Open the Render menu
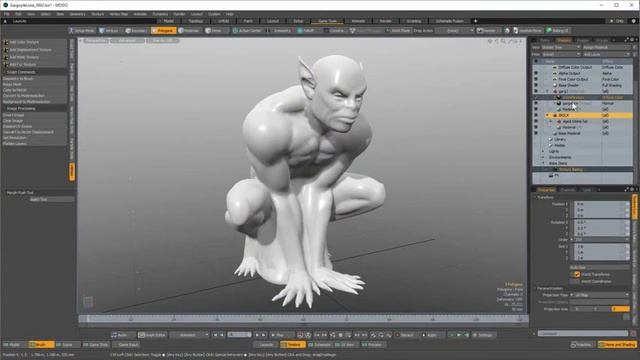This screenshot has width=640, height=360. pyautogui.click(x=179, y=14)
